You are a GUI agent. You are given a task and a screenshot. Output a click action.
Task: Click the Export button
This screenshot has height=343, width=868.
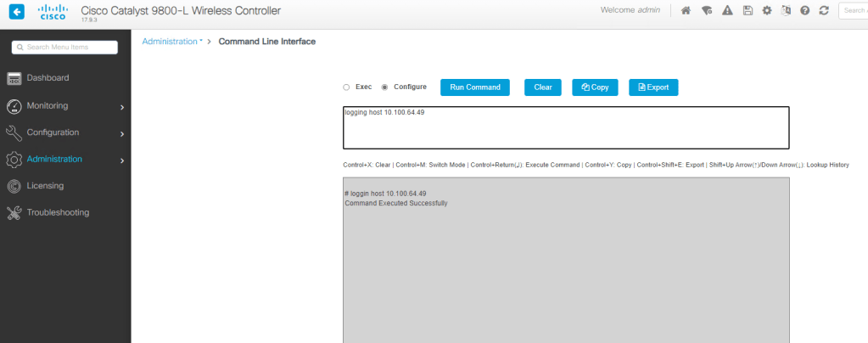tap(653, 87)
